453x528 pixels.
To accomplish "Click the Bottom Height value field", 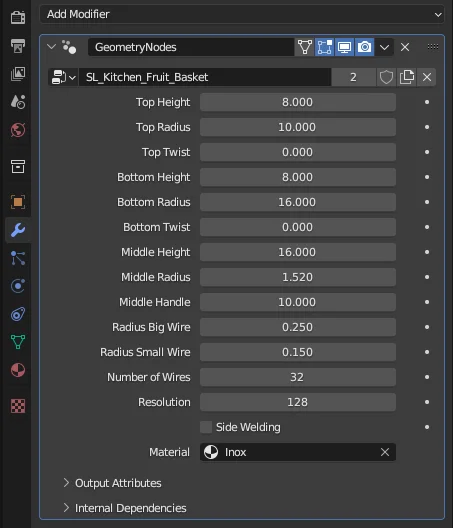I will (297, 177).
